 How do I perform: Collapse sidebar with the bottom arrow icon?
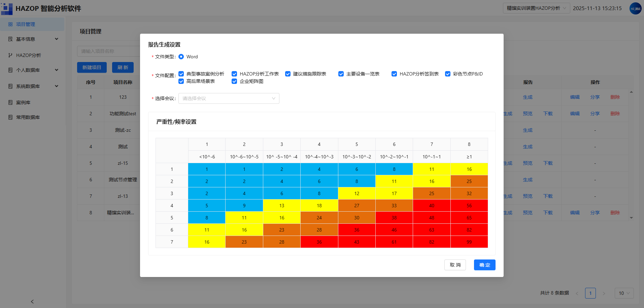pyautogui.click(x=32, y=302)
